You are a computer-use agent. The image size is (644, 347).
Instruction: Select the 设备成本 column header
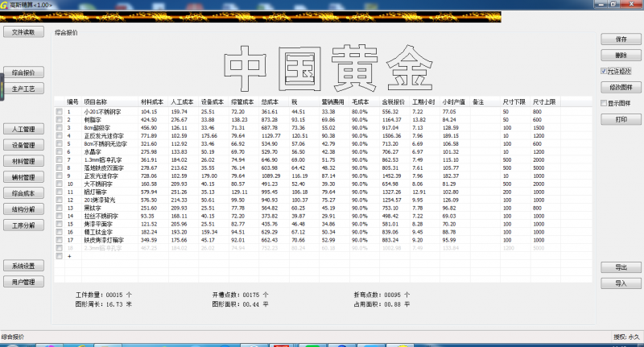[213, 101]
